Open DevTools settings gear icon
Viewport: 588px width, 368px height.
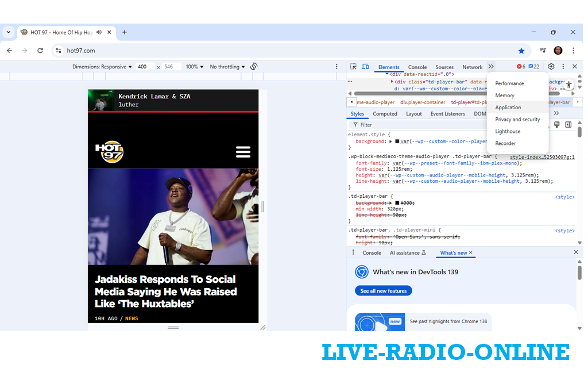tap(551, 67)
